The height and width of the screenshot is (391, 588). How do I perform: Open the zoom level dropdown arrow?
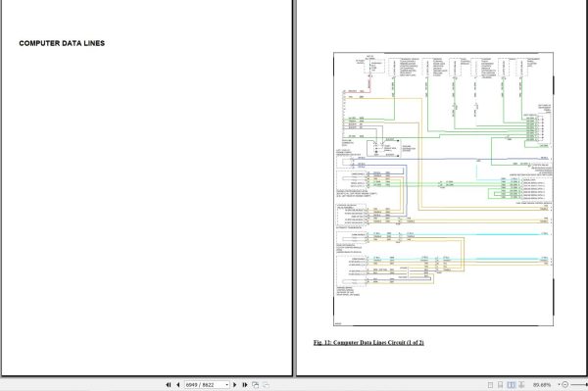(x=559, y=384)
